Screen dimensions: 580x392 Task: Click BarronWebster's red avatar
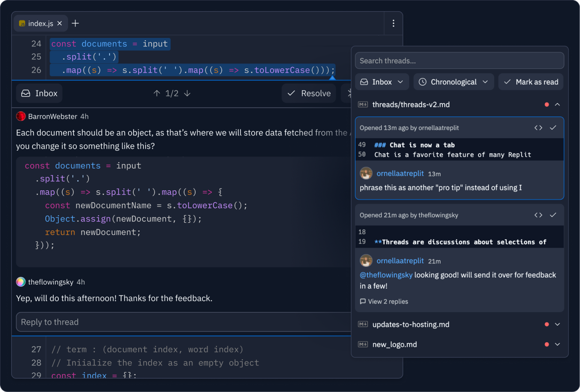tap(21, 116)
